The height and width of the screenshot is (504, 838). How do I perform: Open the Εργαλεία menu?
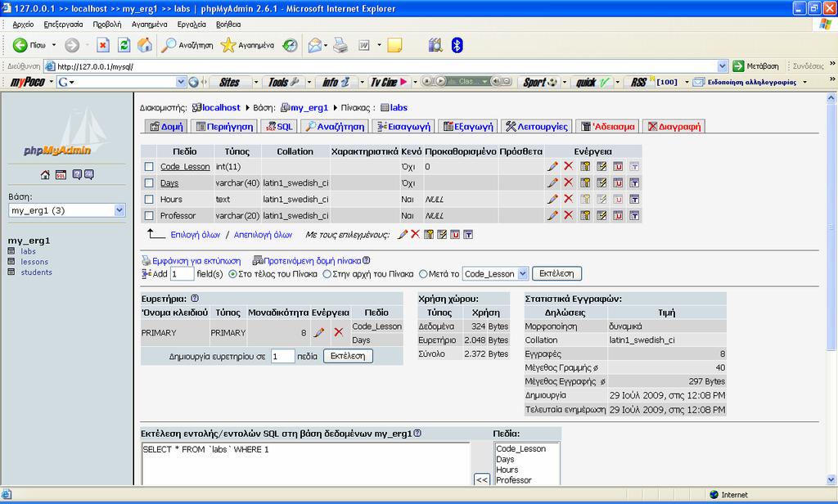[x=191, y=25]
